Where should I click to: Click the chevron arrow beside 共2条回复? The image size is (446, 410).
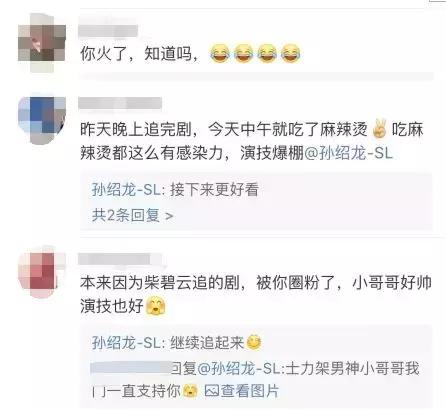coord(169,216)
